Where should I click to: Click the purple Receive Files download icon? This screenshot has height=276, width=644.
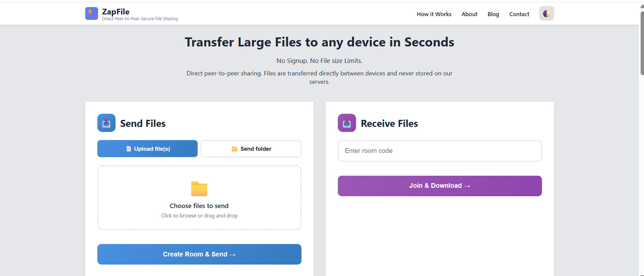(347, 123)
